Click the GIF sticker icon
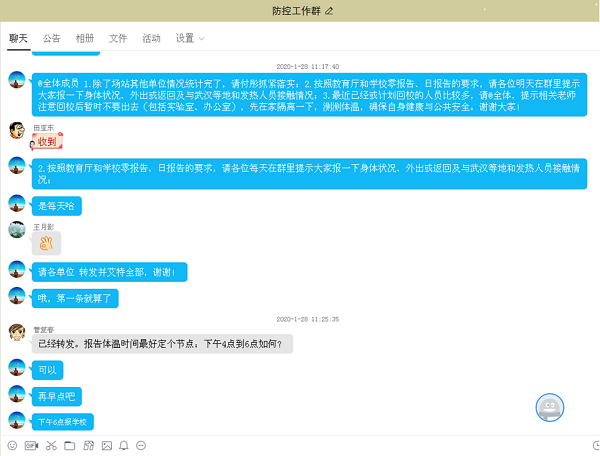 click(x=31, y=445)
